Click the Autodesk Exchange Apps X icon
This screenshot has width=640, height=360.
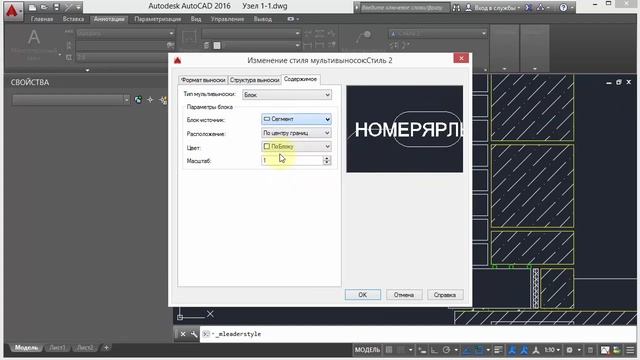coord(528,7)
